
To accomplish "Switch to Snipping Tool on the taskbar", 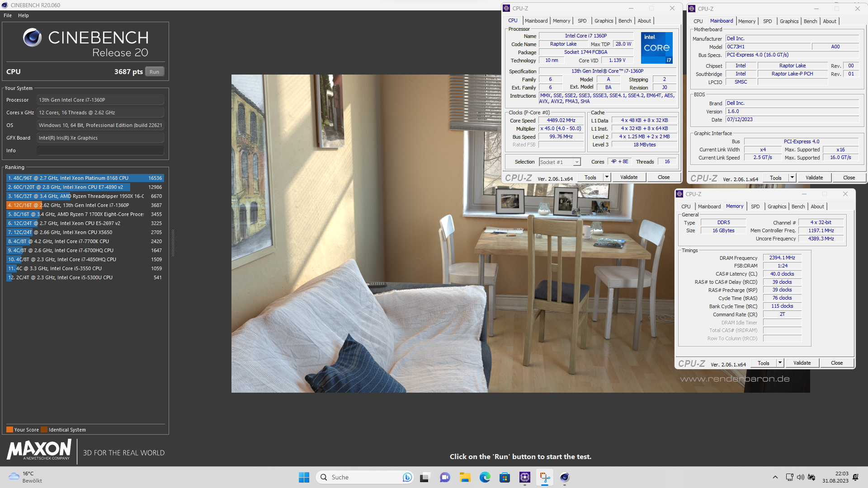I will tap(545, 477).
